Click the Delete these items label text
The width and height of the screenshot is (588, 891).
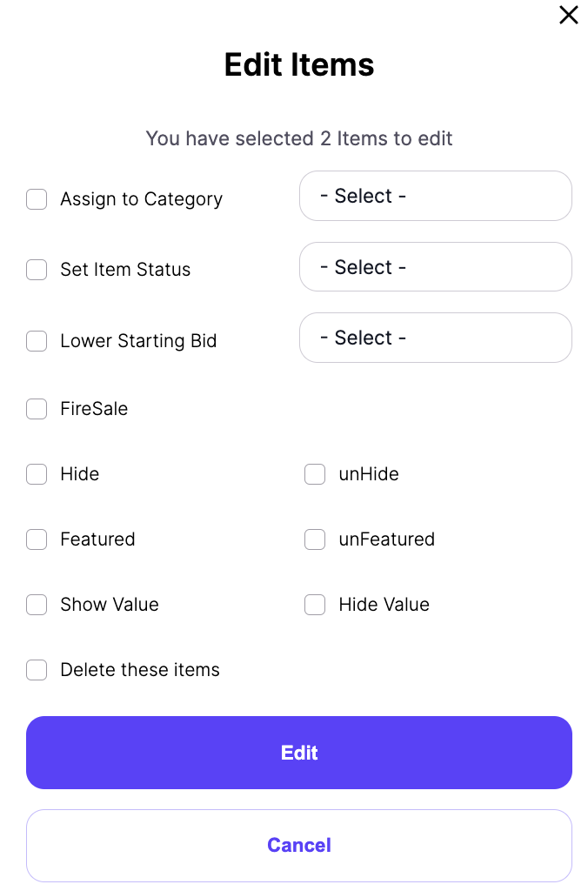140,670
